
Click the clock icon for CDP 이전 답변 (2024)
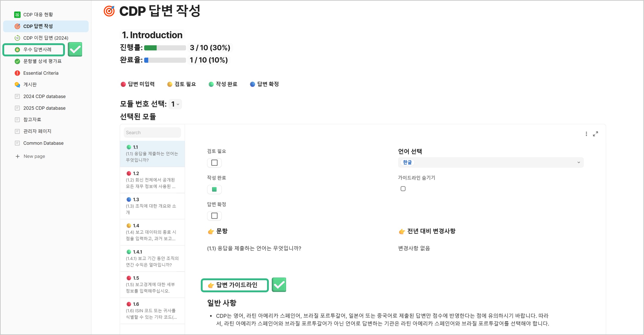click(17, 38)
